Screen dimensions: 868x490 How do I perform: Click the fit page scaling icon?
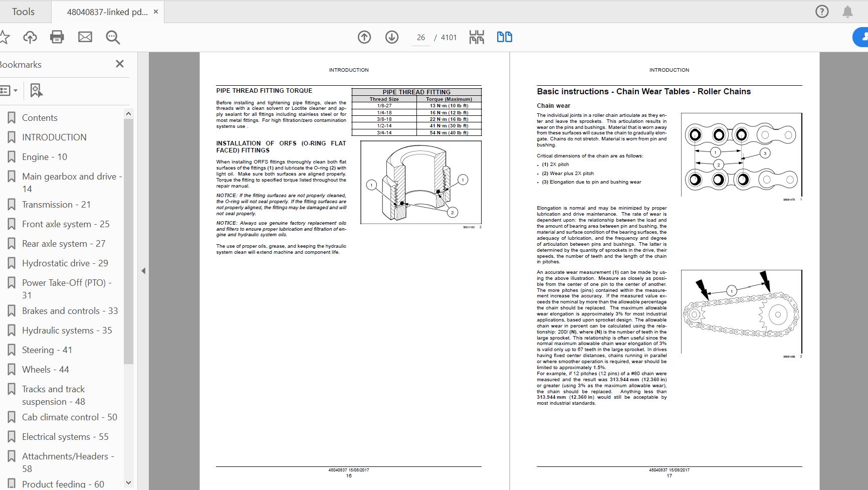(477, 37)
